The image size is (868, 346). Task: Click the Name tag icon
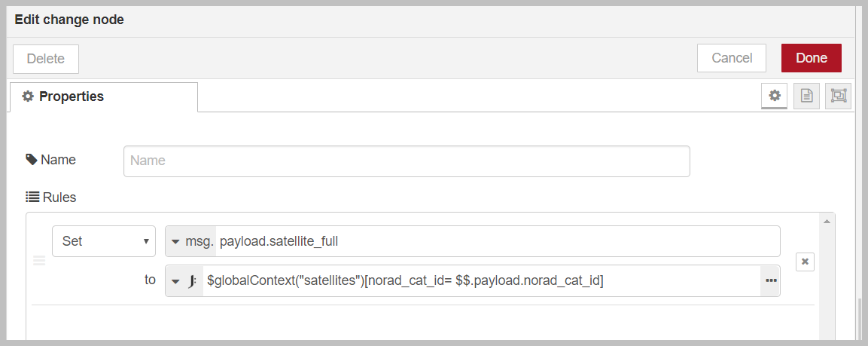31,160
